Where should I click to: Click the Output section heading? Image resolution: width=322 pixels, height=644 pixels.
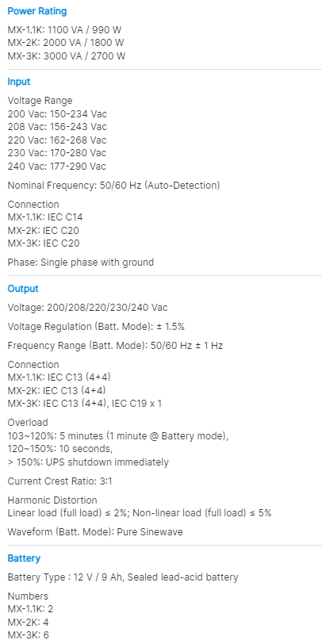[23, 289]
